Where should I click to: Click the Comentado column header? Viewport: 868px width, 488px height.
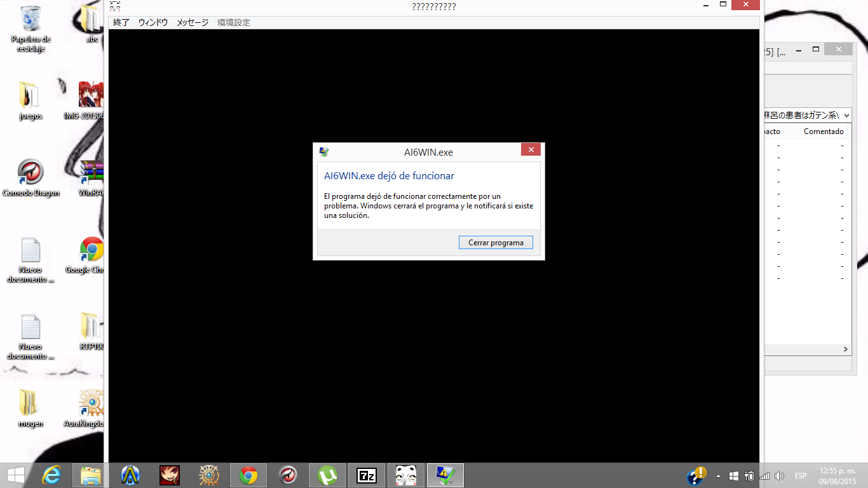tap(824, 132)
